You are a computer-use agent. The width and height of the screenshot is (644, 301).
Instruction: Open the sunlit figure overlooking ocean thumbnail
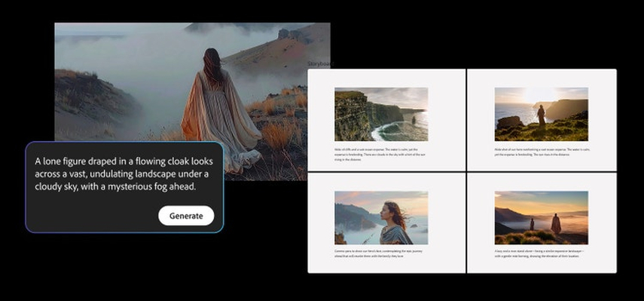coord(542,114)
